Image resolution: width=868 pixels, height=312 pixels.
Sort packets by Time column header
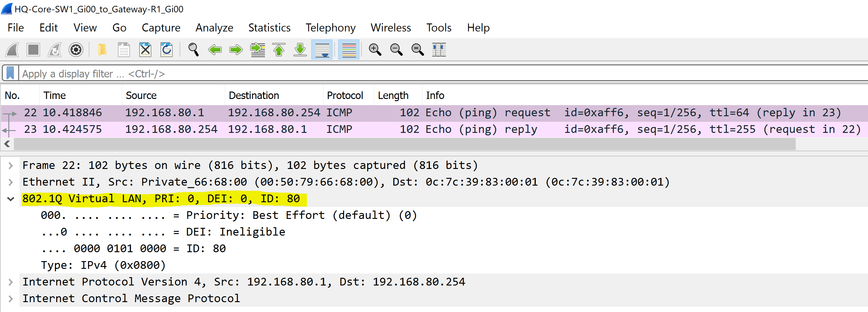tap(81, 95)
